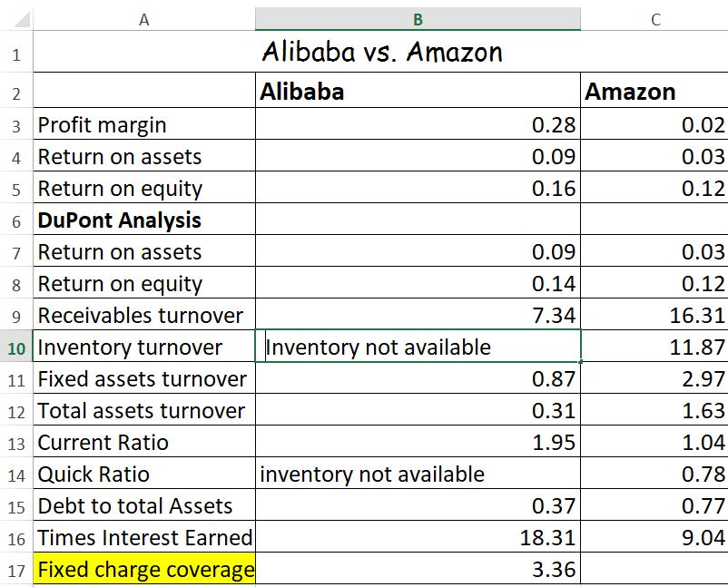Select row number 1
The image size is (728, 587).
click(16, 53)
